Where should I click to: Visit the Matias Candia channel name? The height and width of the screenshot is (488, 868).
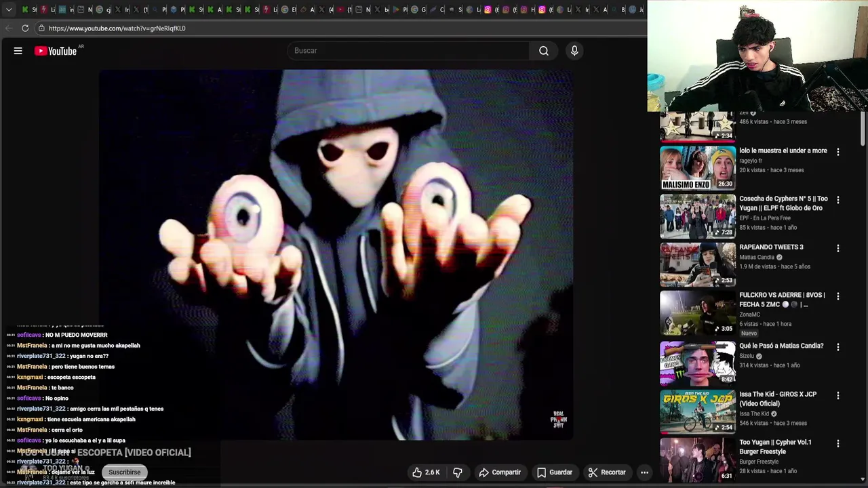point(757,258)
